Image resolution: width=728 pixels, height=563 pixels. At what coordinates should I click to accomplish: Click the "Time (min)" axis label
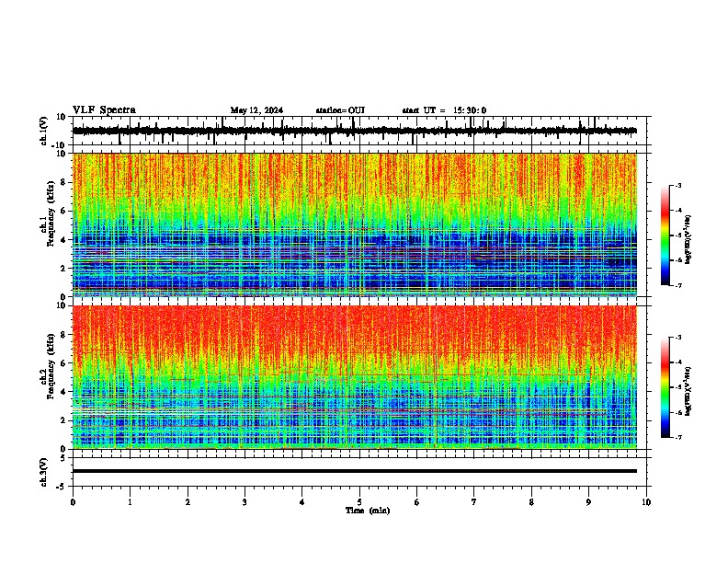[x=368, y=511]
